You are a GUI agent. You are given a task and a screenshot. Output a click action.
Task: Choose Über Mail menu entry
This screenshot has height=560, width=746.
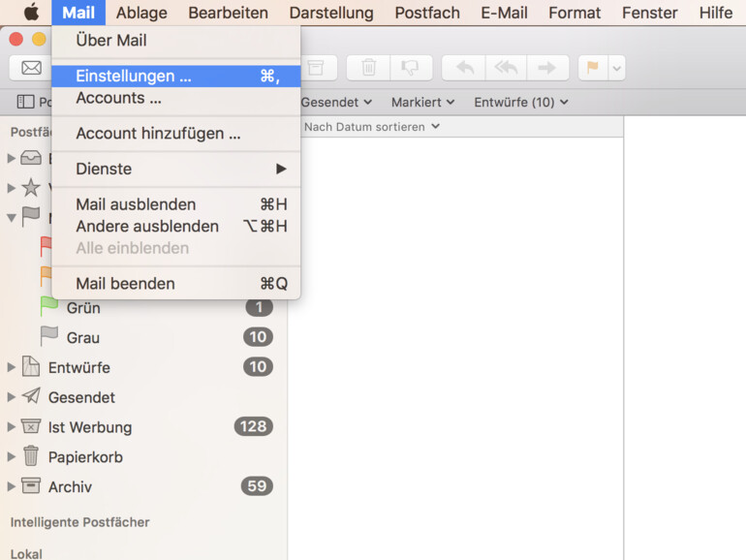click(x=176, y=41)
